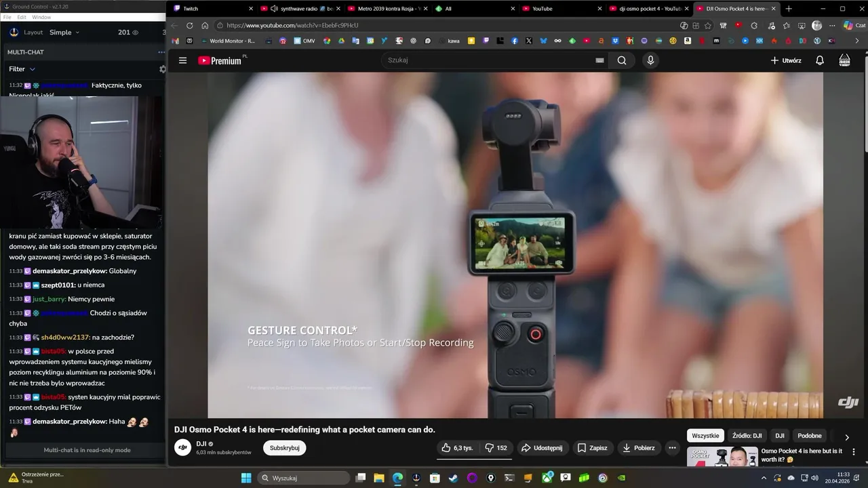Screen dimensions: 868x488
Task: Add this page to favorites star
Action: pyautogui.click(x=708, y=25)
